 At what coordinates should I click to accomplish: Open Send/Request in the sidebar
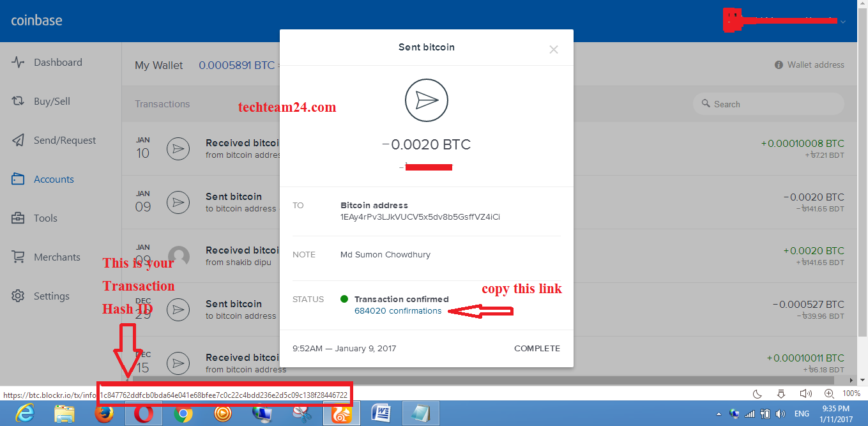pos(54,141)
